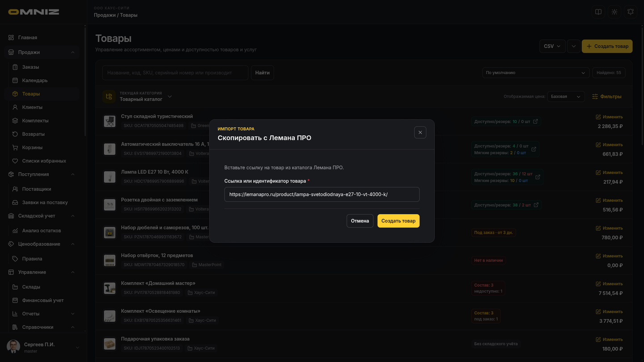Click Изменить for Стул складной туристический
The width and height of the screenshot is (644, 362).
pos(609,117)
